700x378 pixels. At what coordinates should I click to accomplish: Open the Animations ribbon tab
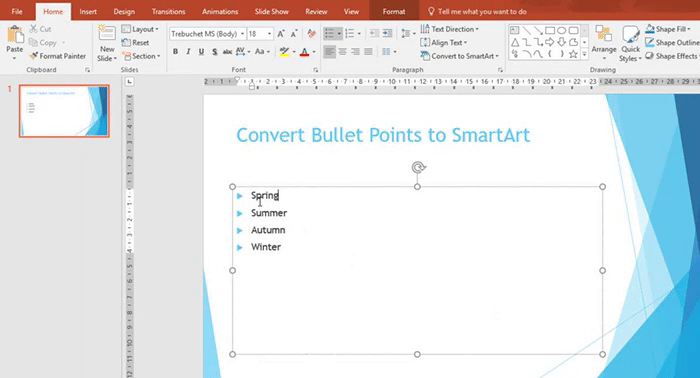(220, 12)
